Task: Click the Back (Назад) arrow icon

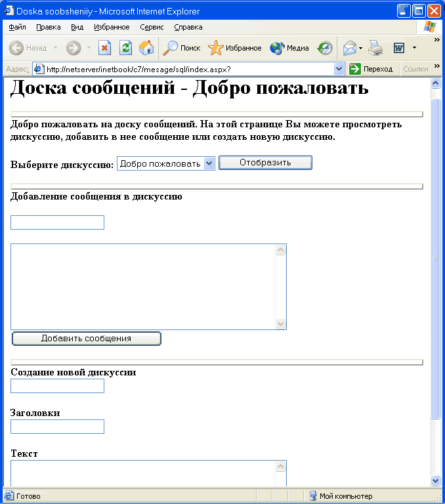Action: (x=16, y=48)
